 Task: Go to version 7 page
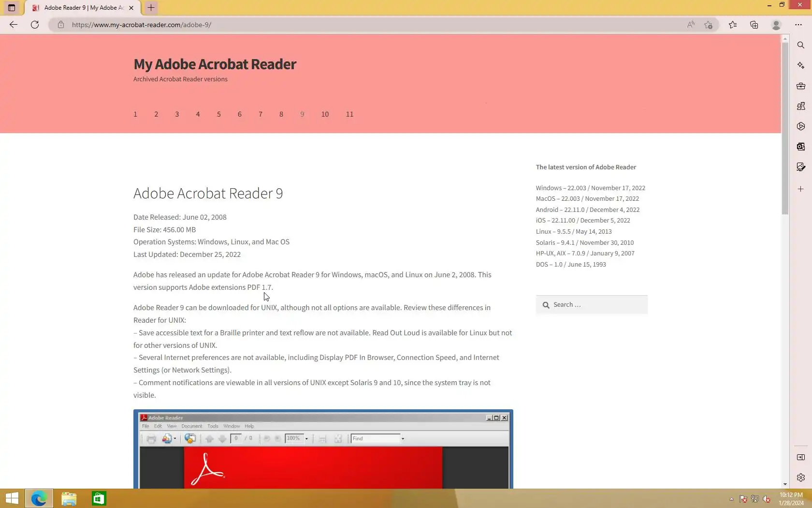coord(261,114)
